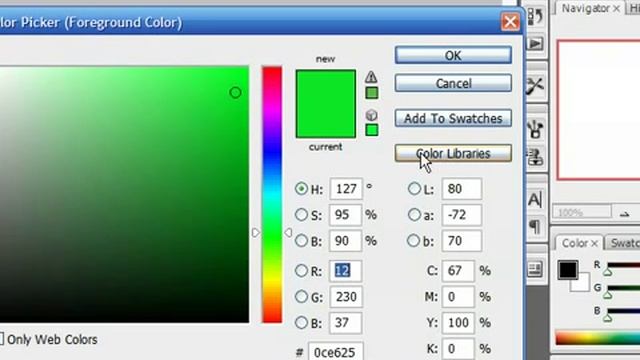
Task: Click the G value field showing 230
Action: pyautogui.click(x=346, y=297)
